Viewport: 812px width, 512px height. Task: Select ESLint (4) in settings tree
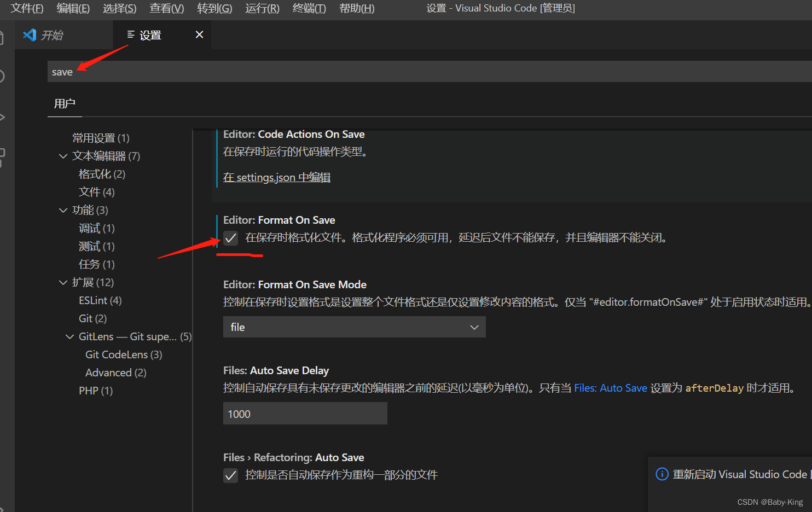[100, 300]
